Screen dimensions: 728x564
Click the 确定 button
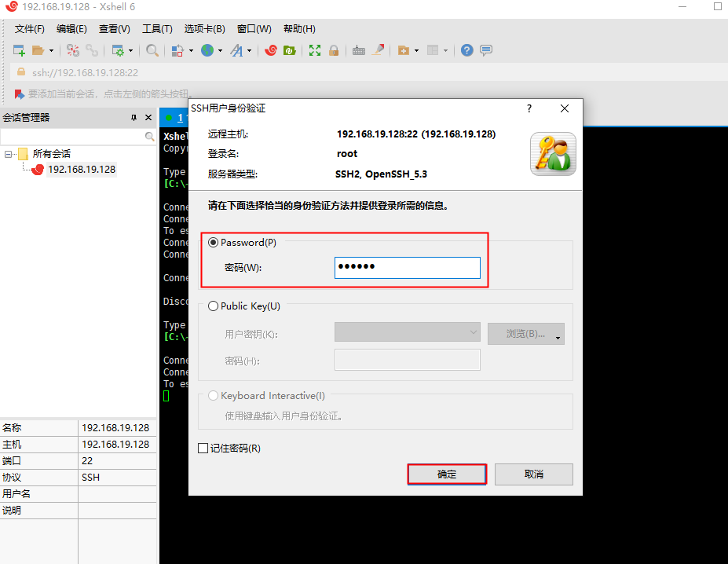click(x=447, y=474)
